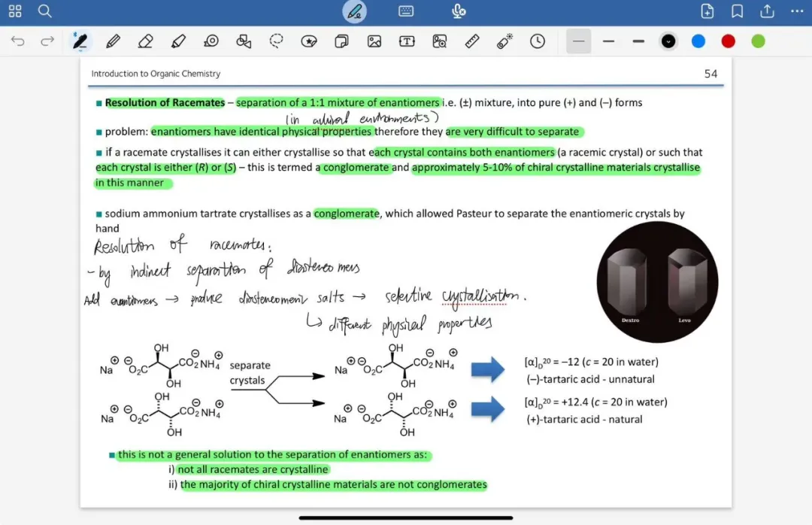This screenshot has height=525, width=812.
Task: Toggle pen editing mode at top center
Action: [x=355, y=11]
